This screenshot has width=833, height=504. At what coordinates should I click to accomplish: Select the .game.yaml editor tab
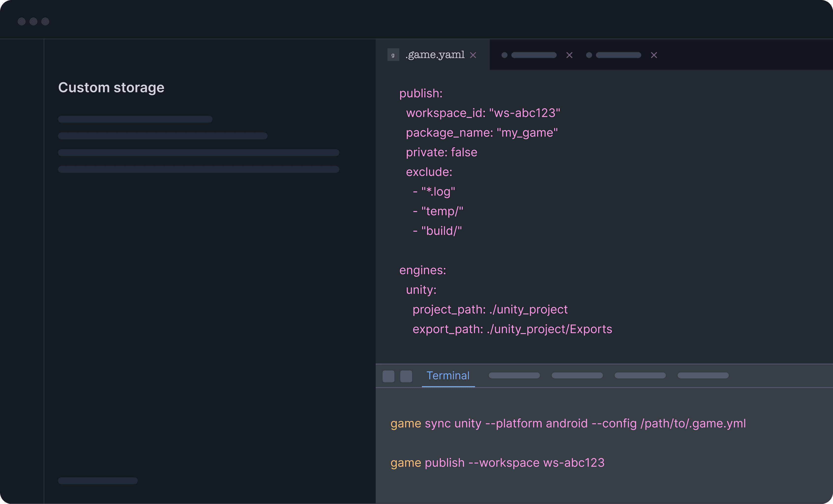(x=435, y=55)
